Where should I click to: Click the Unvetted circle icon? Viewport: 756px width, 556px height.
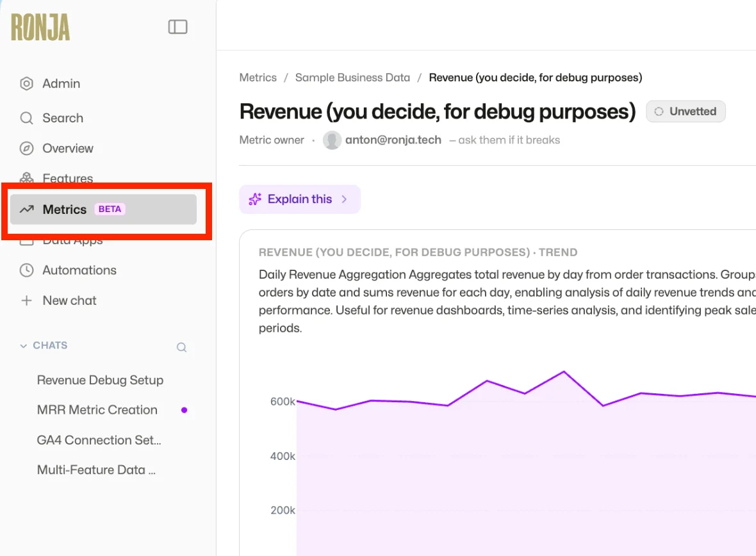tap(659, 111)
